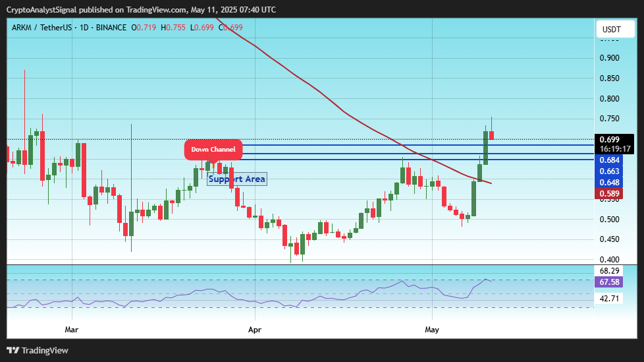Click the RSI scale value 68.29
The image size is (644, 362).
click(x=609, y=271)
